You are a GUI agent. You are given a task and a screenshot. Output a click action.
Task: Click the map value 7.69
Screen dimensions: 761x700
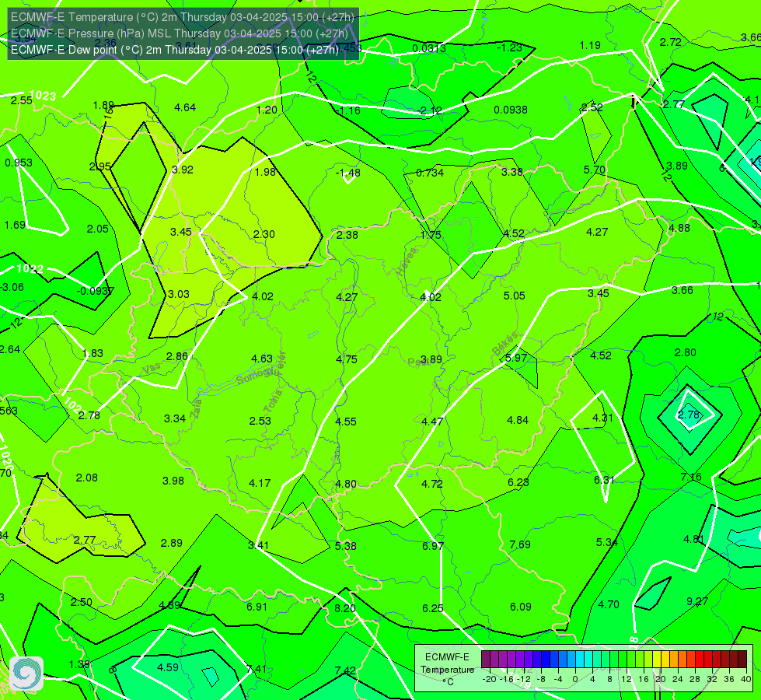coord(520,544)
